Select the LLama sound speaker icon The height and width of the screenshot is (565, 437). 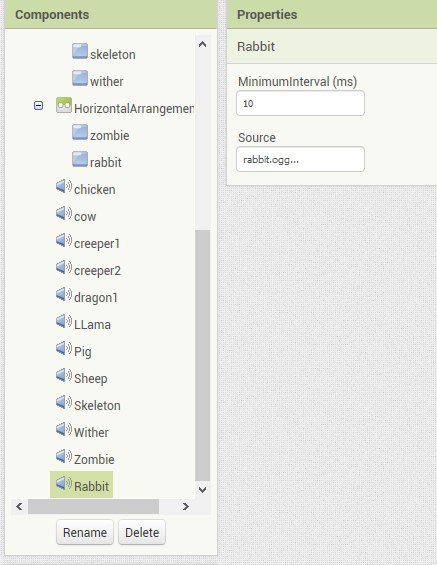coord(64,322)
